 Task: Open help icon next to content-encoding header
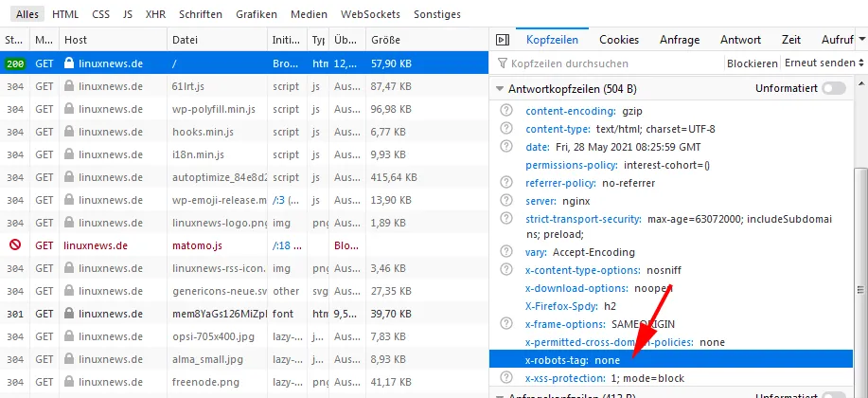[x=505, y=110]
